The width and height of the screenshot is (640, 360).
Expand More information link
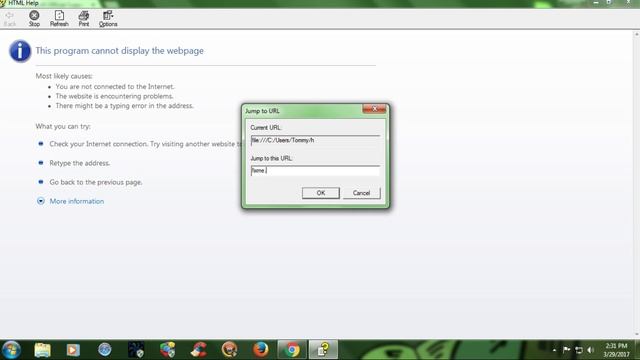click(x=77, y=201)
